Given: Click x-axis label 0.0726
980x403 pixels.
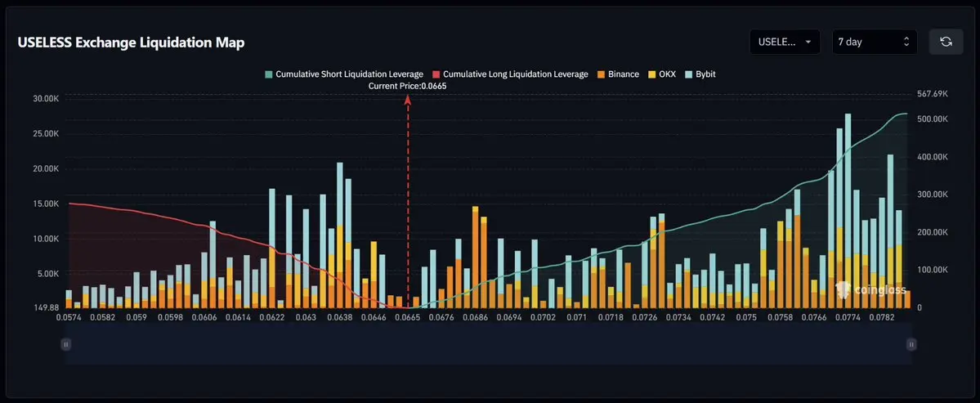Looking at the screenshot, I should click(644, 317).
